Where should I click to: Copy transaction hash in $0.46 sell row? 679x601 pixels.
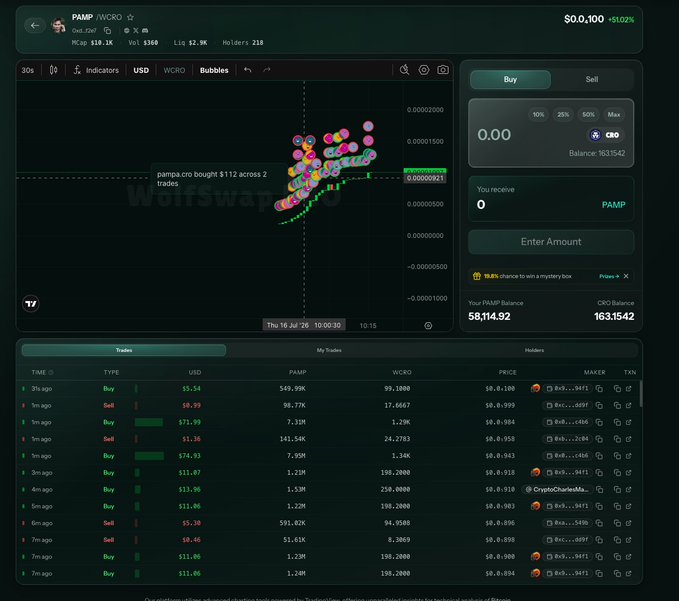point(617,540)
